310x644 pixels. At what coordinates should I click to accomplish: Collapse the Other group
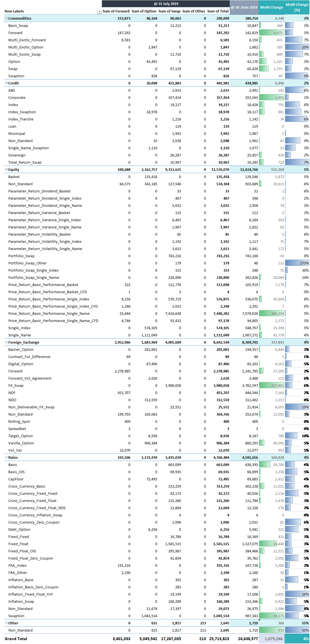pyautogui.click(x=6, y=623)
